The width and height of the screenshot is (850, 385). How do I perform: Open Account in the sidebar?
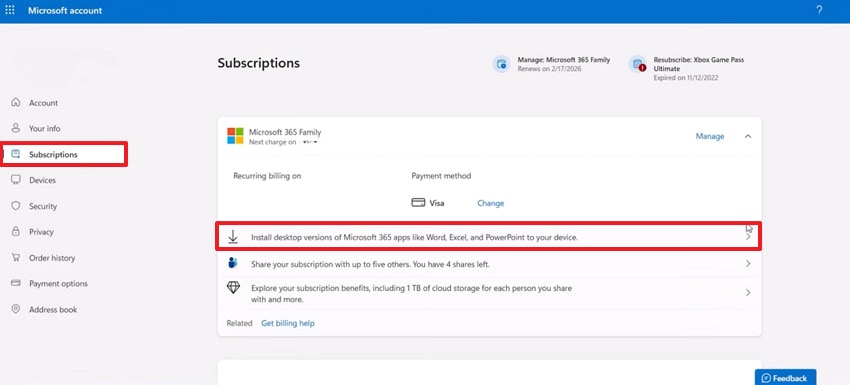(43, 103)
